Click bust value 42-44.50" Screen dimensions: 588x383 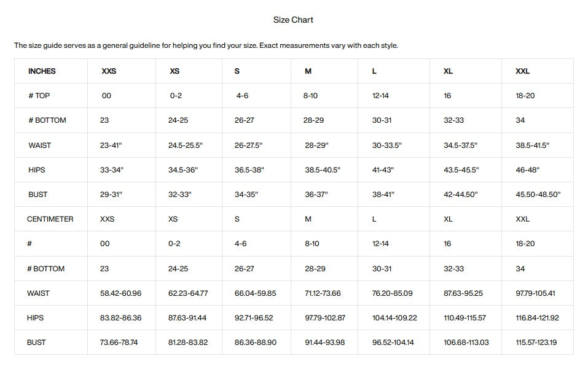click(460, 195)
